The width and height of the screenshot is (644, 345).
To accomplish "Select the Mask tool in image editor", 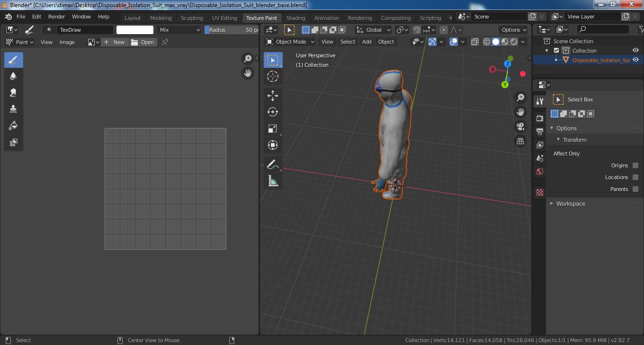I will 14,142.
